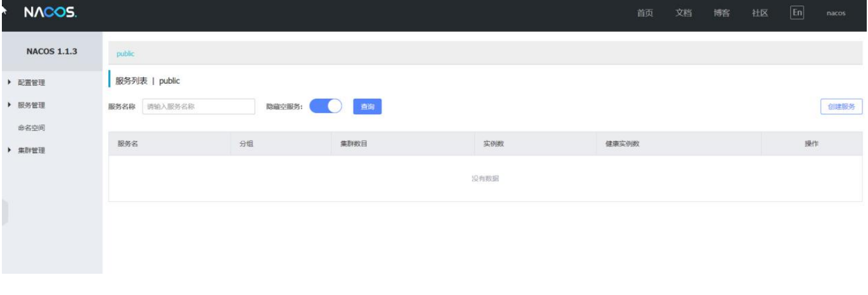Click the 服务名 column header
This screenshot has height=295, width=868.
(x=128, y=144)
